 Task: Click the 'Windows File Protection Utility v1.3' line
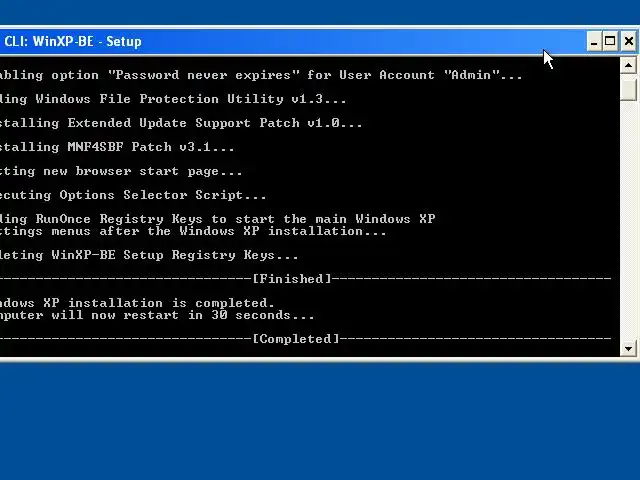click(x=173, y=99)
